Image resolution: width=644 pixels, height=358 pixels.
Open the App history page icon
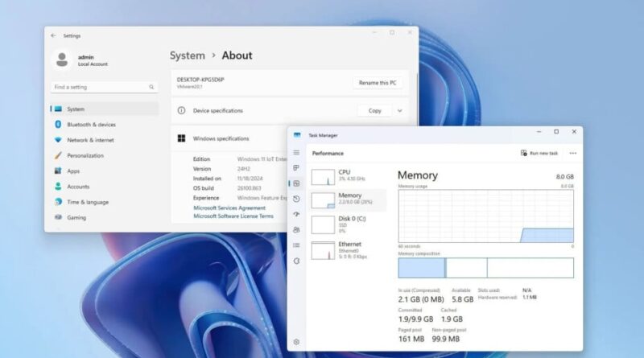[x=296, y=200]
